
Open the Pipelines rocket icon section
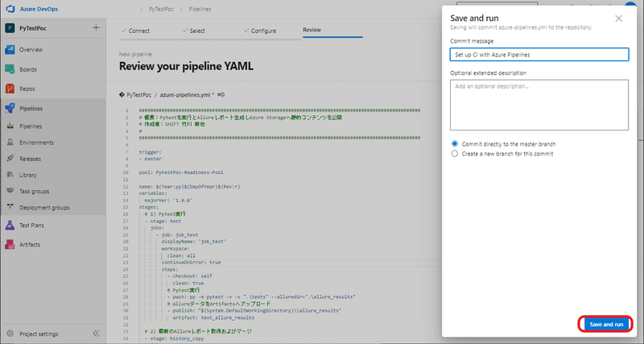[10, 108]
